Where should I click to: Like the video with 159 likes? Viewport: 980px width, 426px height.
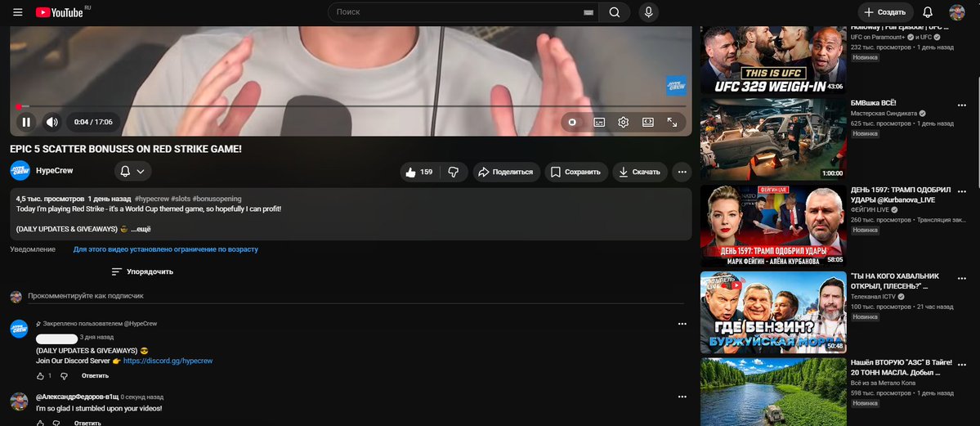coord(419,172)
